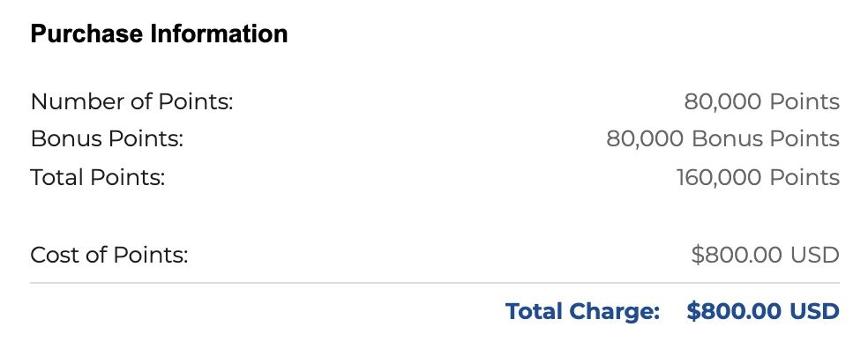Click the 80,000 Bonus Points value
This screenshot has height=349, width=868.
(x=723, y=139)
